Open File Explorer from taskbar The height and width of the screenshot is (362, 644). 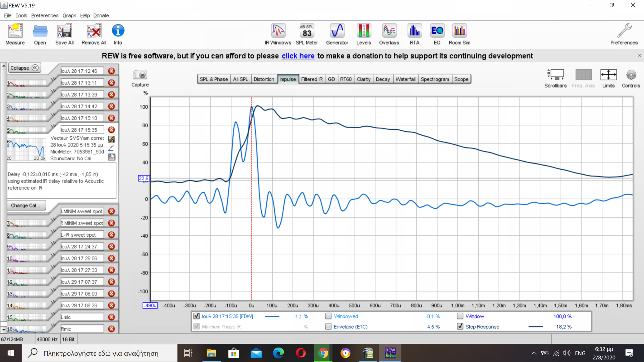coord(211,353)
